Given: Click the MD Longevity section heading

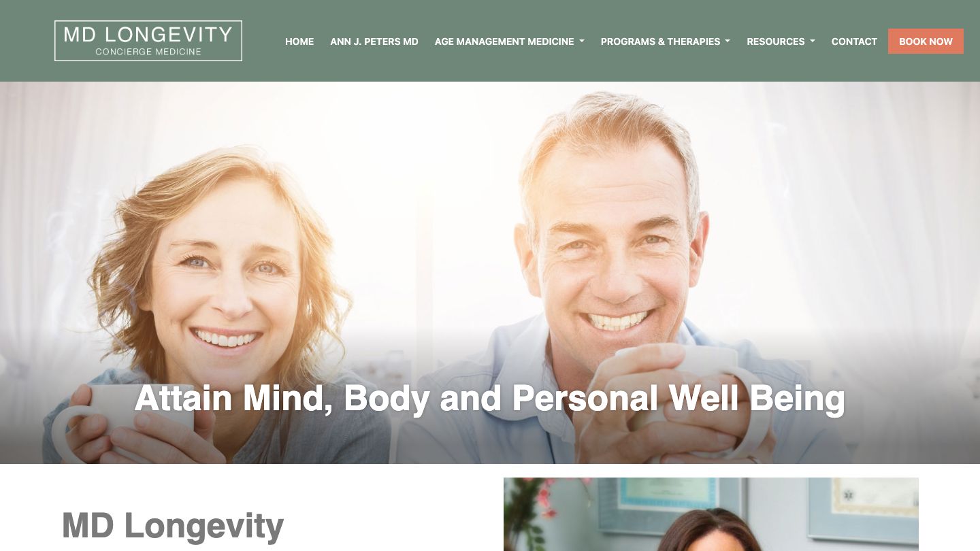Looking at the screenshot, I should click(x=173, y=526).
